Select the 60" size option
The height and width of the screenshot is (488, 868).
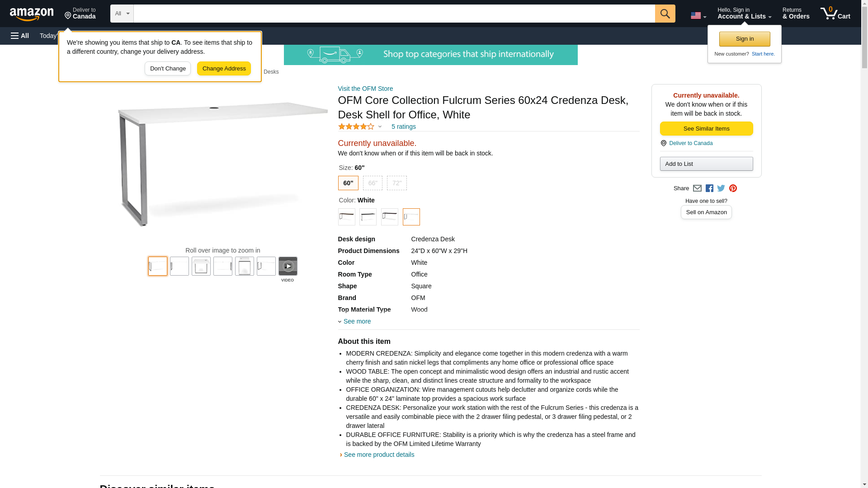pyautogui.click(x=348, y=183)
